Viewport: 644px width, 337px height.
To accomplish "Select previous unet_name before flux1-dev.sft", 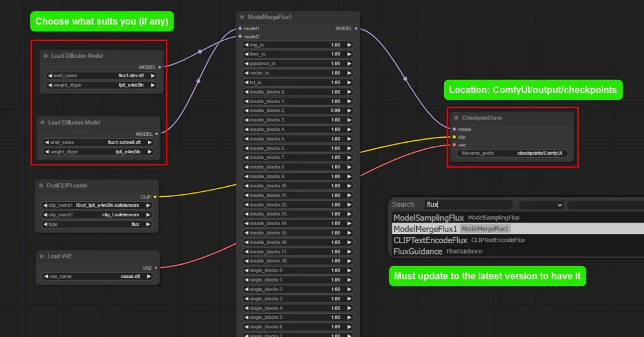I will coord(50,75).
